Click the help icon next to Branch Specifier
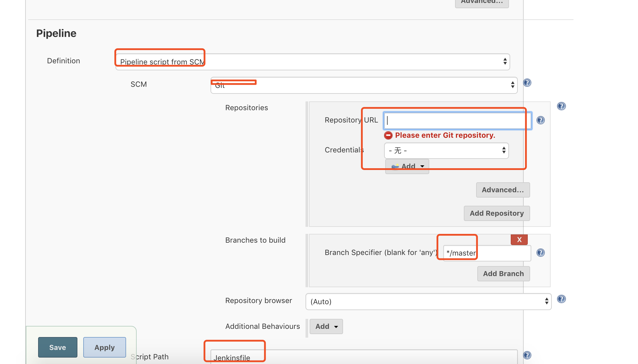Image resolution: width=638 pixels, height=364 pixels. 541,252
